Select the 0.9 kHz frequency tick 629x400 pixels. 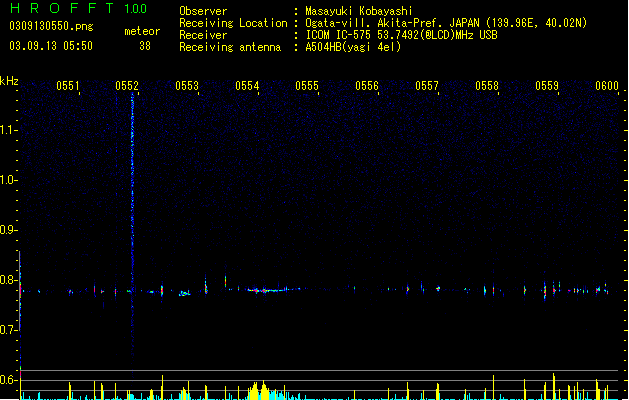pyautogui.click(x=8, y=230)
